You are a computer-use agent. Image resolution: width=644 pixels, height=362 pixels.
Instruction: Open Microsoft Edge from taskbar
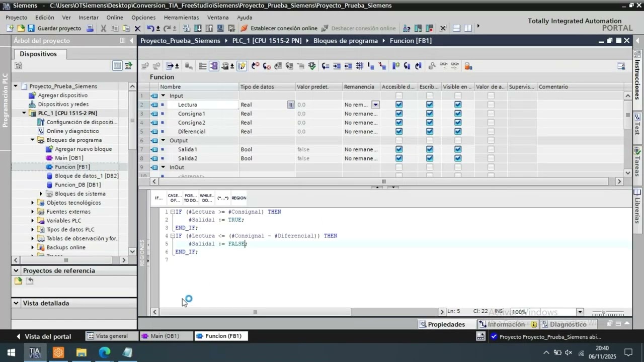coord(104,352)
